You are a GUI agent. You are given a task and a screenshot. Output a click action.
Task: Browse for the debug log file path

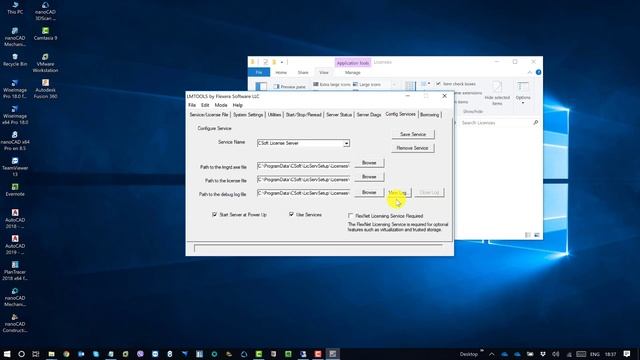(x=369, y=192)
